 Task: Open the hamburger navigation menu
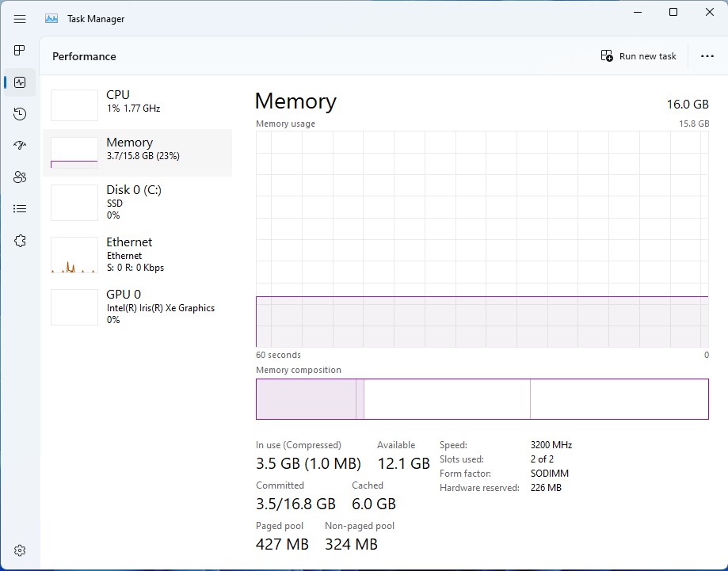20,19
